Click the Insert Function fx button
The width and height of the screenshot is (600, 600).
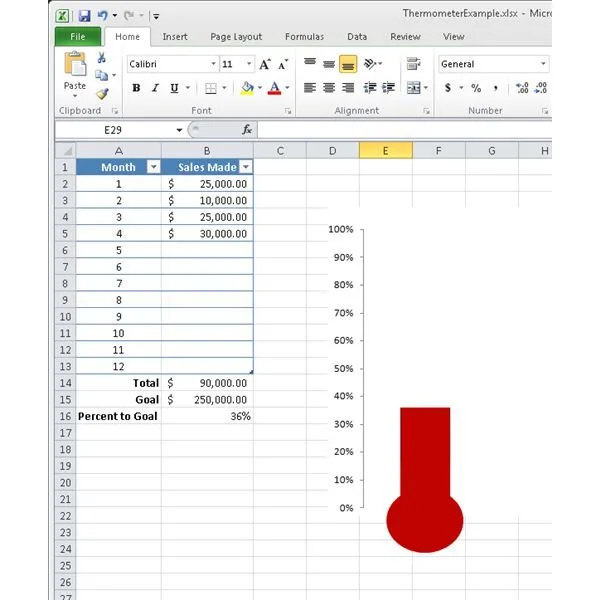[247, 130]
